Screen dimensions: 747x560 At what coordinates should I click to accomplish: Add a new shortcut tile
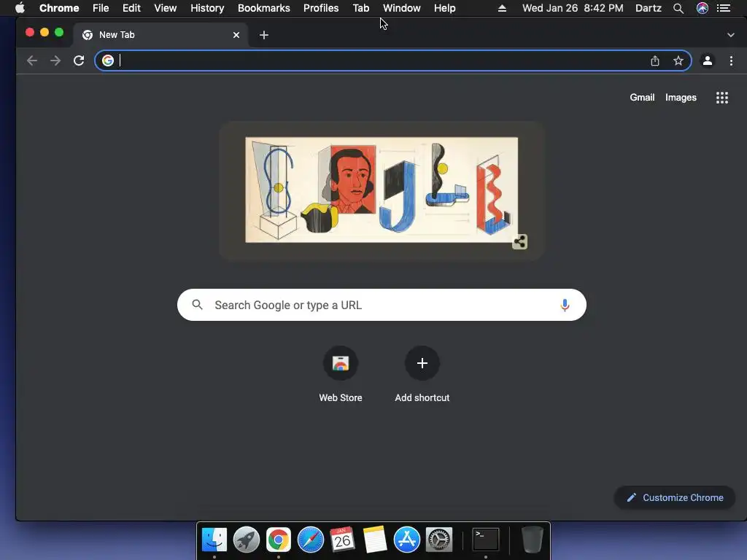(422, 374)
